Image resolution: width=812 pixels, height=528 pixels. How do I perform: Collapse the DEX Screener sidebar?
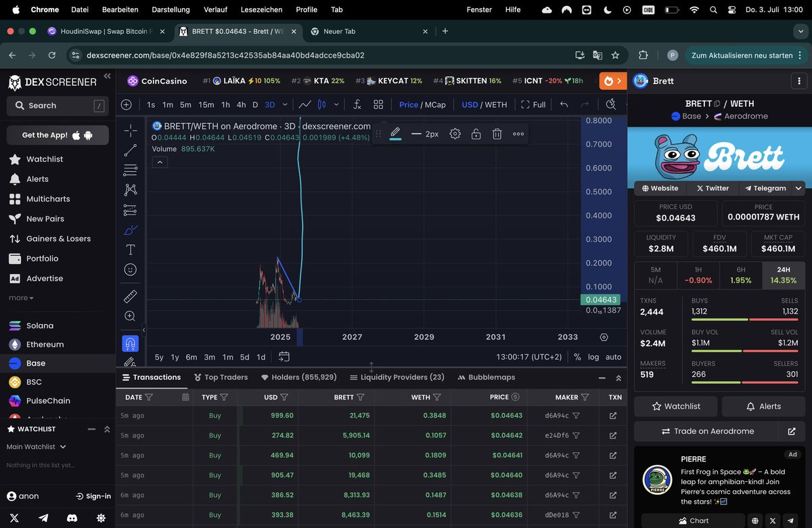[x=107, y=76]
